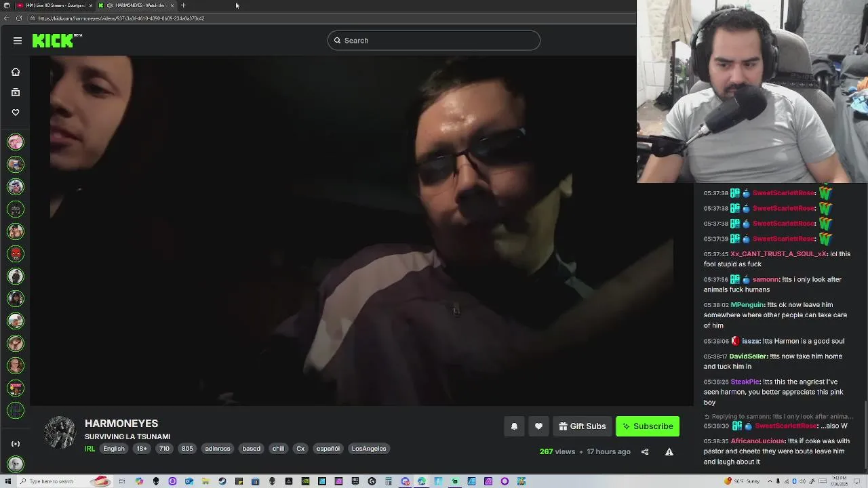
Task: Click the video player area
Action: point(361,230)
